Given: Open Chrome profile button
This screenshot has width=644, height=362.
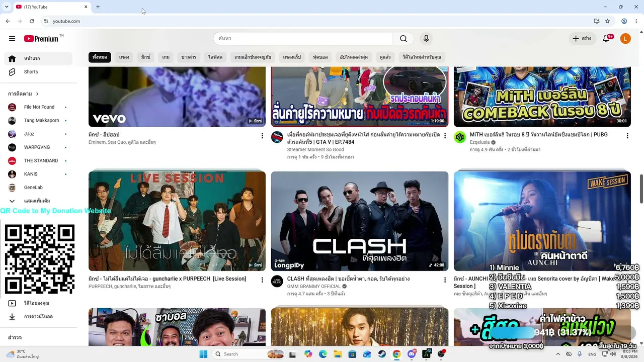Looking at the screenshot, I should (624, 21).
